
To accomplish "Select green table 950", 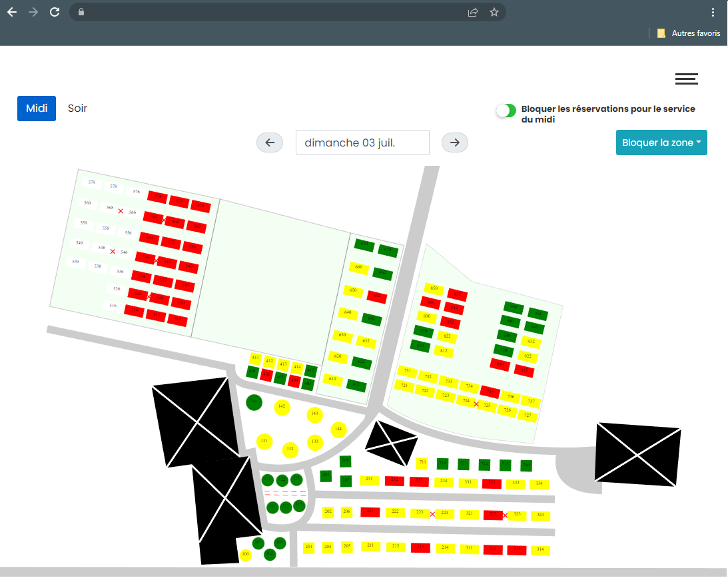I will coord(513,308).
